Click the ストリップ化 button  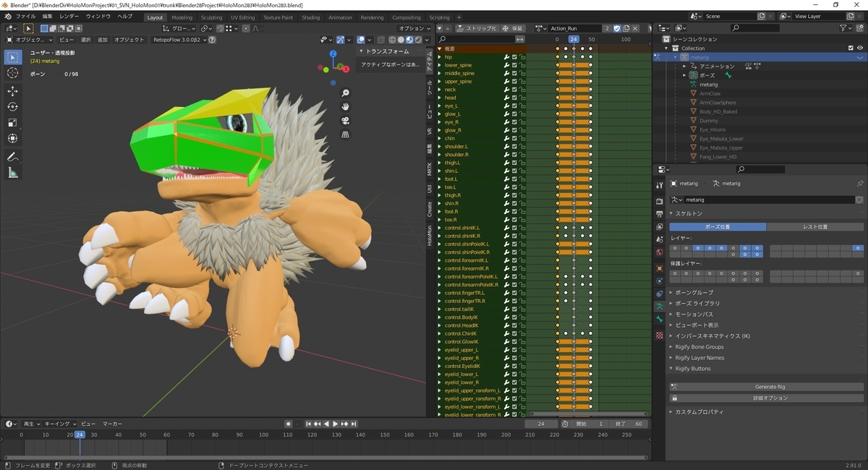[477, 28]
